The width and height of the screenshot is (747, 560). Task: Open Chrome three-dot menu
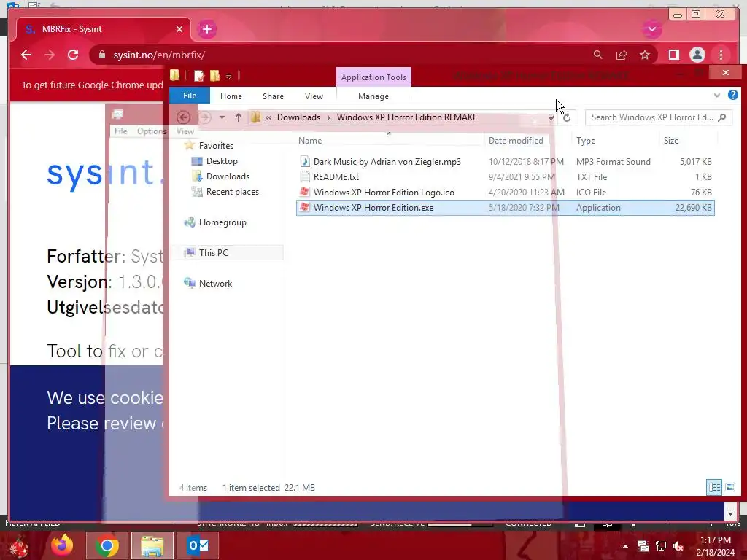(721, 55)
